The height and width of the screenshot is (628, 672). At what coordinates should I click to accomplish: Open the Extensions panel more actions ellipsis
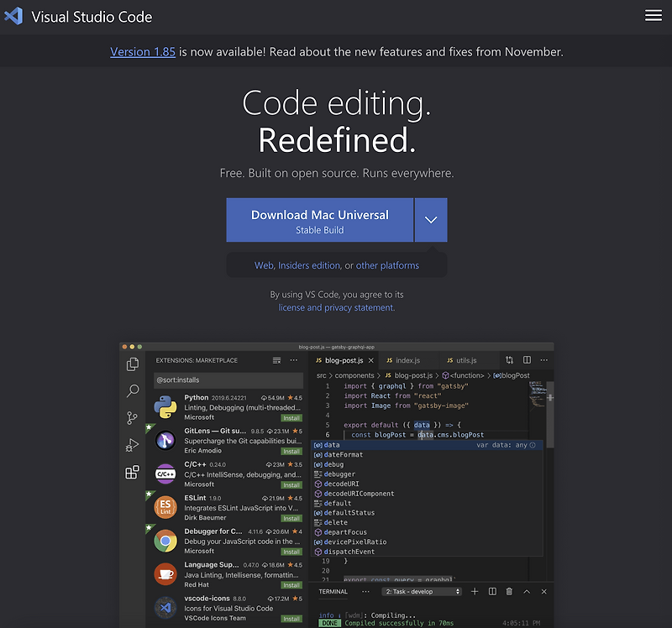(293, 360)
